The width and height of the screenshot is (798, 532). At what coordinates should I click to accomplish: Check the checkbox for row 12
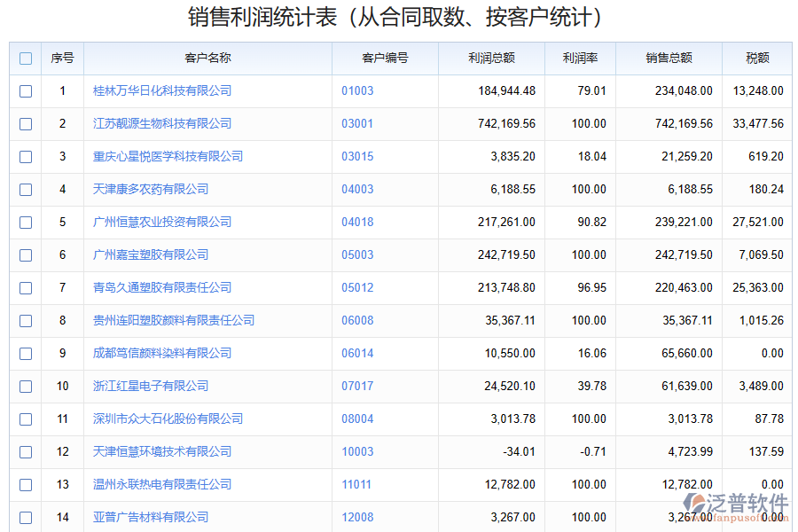26,451
